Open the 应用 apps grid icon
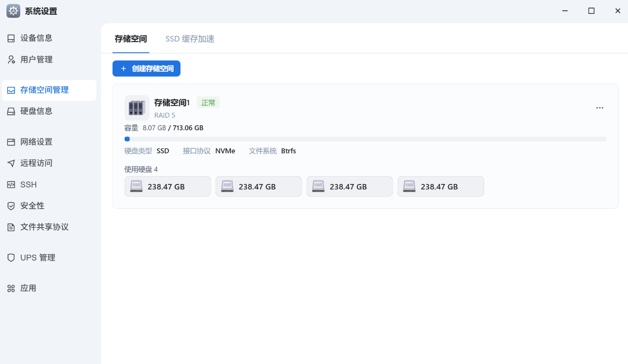This screenshot has width=628, height=364. click(11, 288)
